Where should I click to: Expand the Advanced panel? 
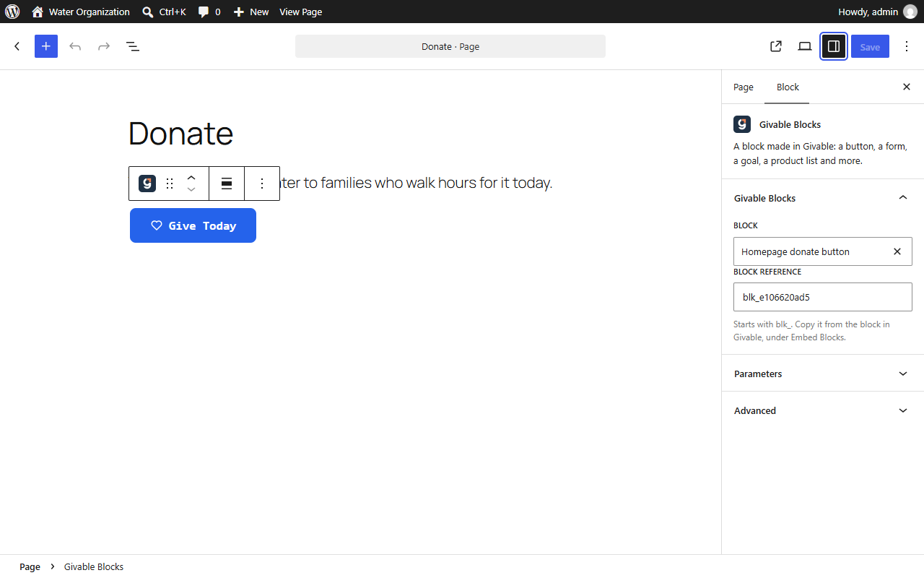[823, 410]
